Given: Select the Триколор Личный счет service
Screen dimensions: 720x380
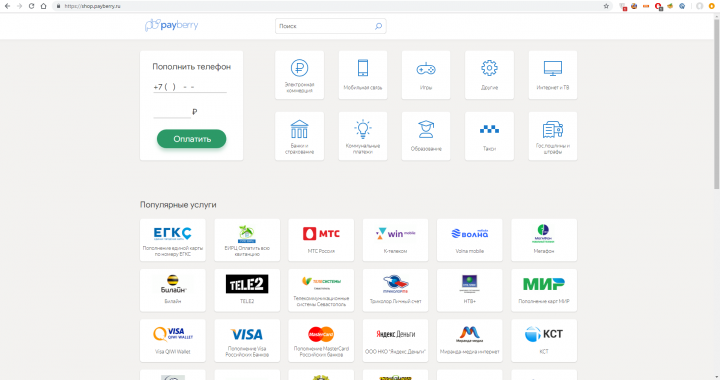Looking at the screenshot, I should point(395,291).
